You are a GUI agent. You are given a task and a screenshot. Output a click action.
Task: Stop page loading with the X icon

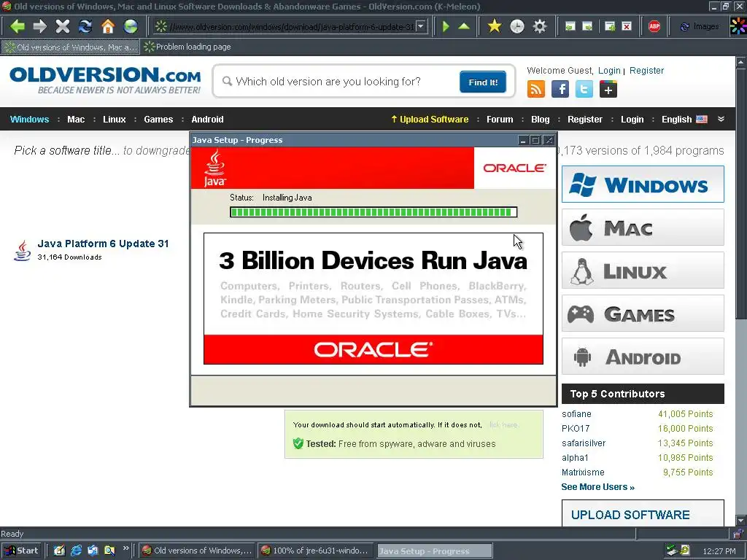click(x=63, y=26)
